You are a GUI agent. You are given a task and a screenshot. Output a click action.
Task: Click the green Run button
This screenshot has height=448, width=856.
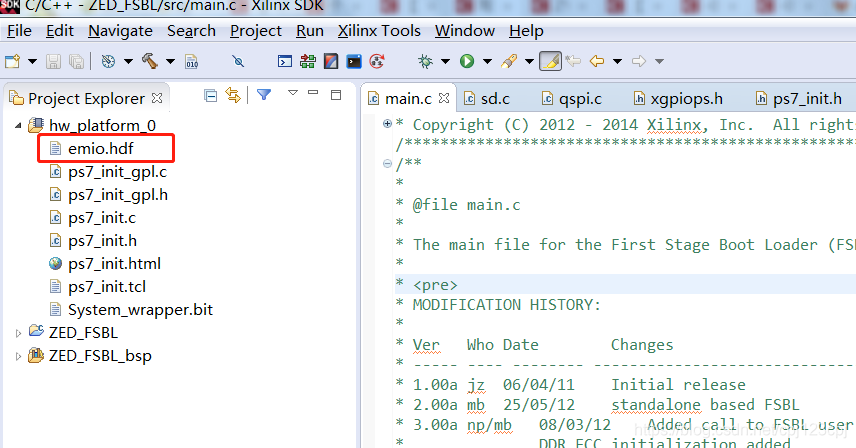point(467,61)
